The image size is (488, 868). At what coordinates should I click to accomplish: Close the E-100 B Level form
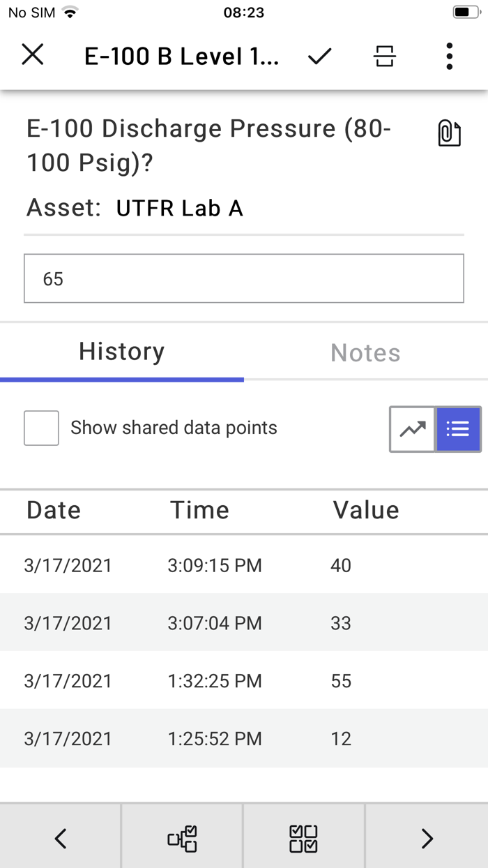coord(33,55)
